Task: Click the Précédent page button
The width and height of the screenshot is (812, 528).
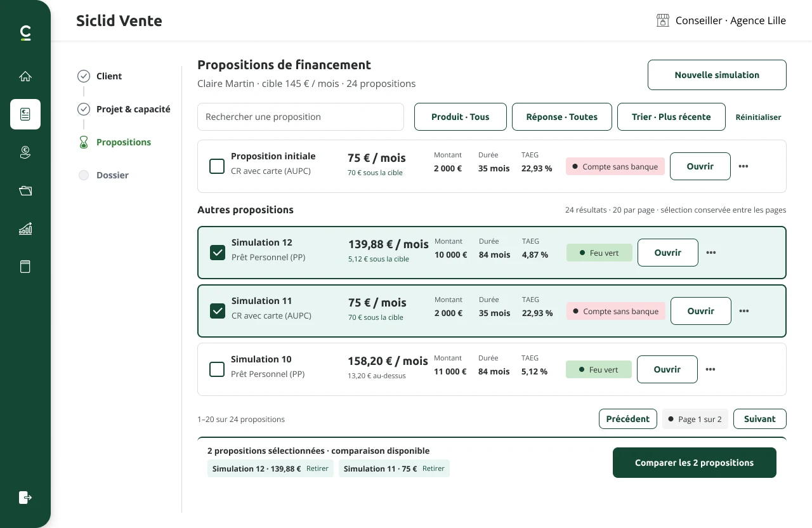Action: point(628,419)
